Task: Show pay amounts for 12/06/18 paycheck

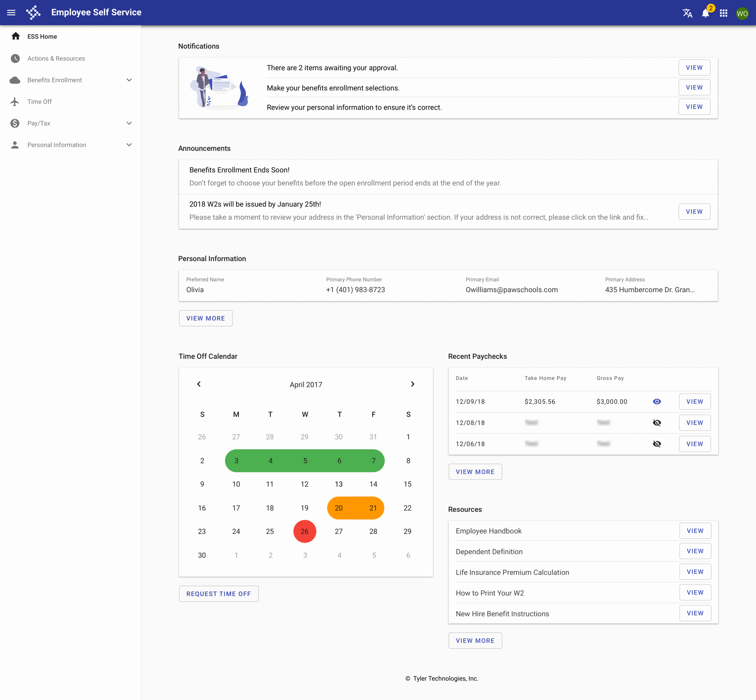Action: (657, 444)
